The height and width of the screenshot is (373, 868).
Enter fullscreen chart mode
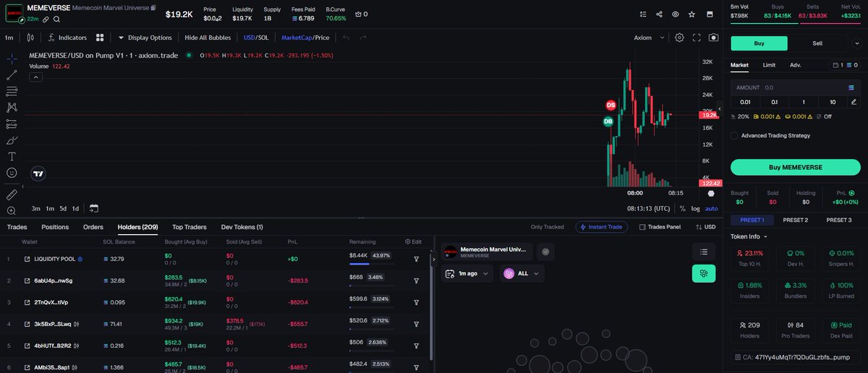(697, 38)
